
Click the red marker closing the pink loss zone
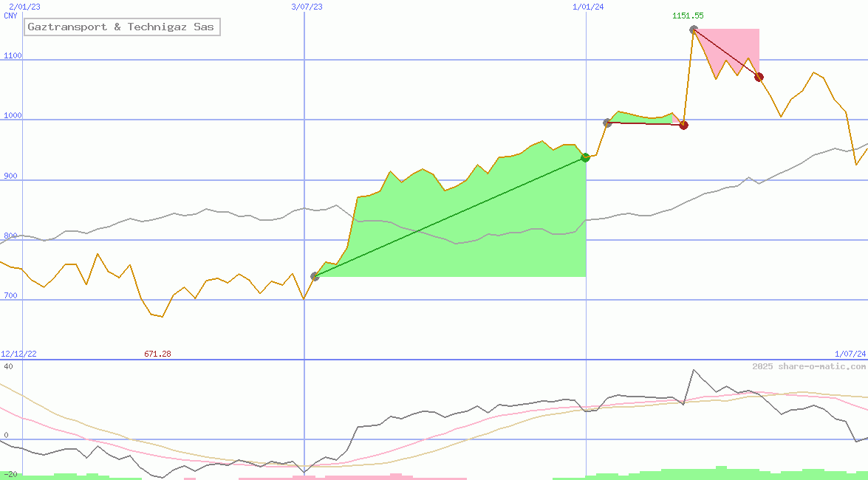[759, 77]
